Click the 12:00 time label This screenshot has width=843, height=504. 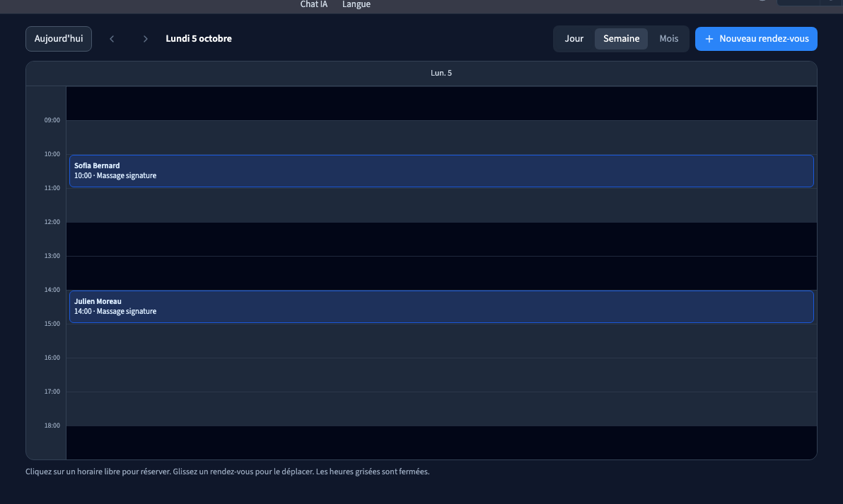[52, 222]
